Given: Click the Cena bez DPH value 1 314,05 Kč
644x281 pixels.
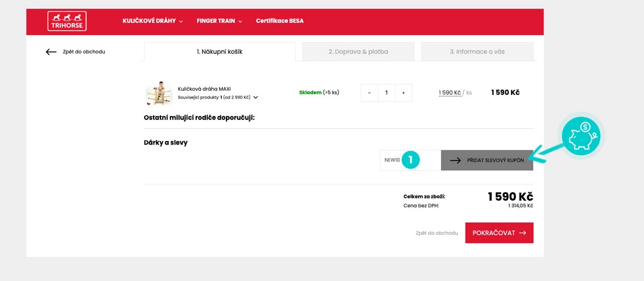Looking at the screenshot, I should click(520, 205).
